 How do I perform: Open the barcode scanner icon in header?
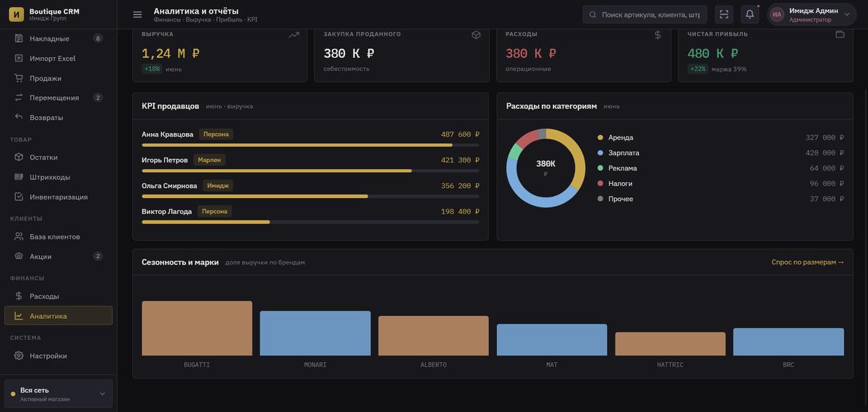724,14
